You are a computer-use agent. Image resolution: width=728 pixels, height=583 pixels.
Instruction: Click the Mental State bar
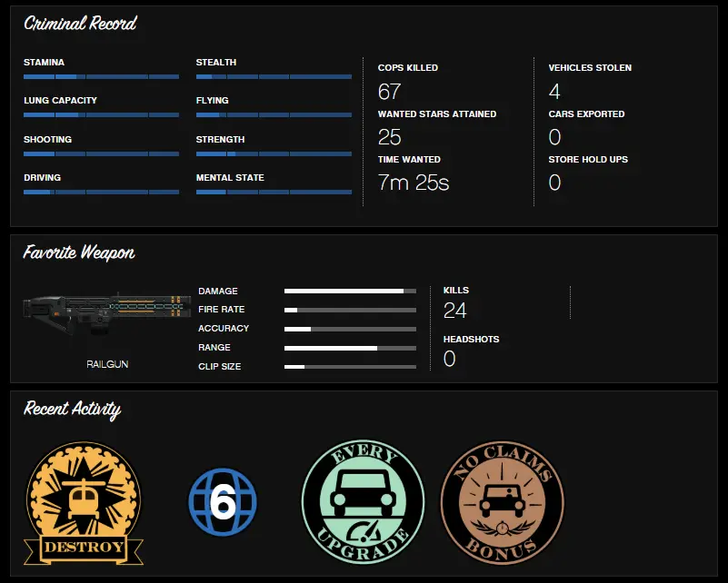point(274,192)
